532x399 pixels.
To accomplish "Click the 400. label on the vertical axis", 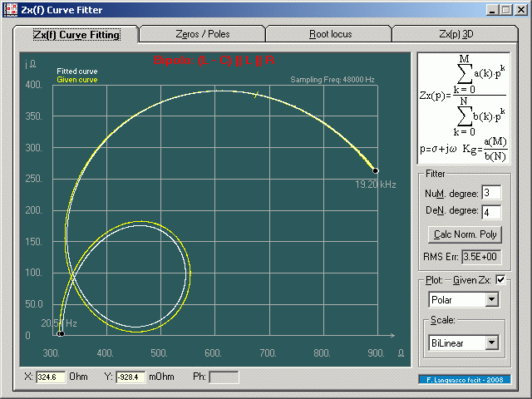I will pyautogui.click(x=33, y=85).
